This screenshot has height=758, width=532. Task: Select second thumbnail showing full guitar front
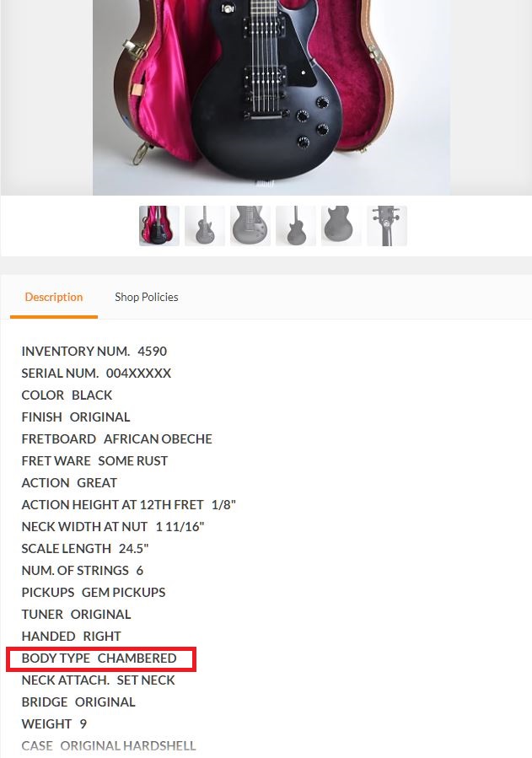coord(205,226)
